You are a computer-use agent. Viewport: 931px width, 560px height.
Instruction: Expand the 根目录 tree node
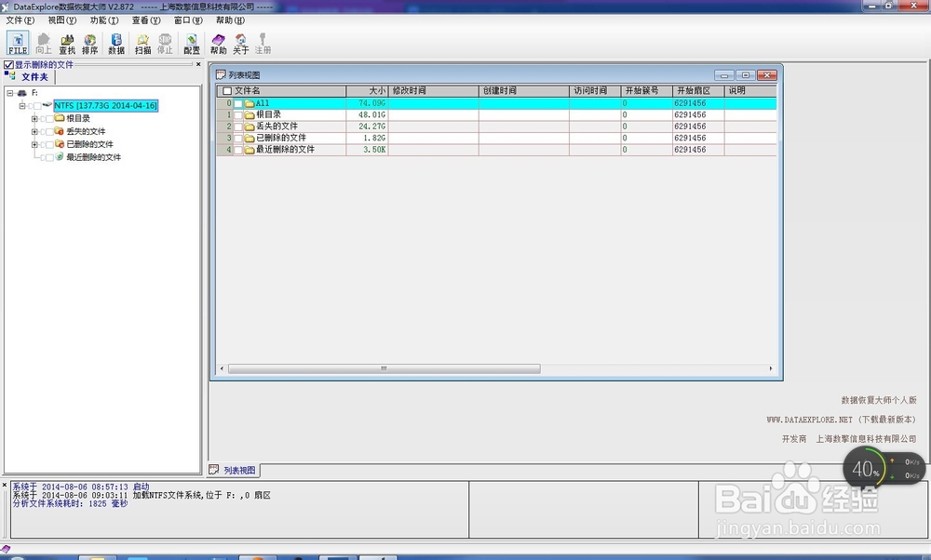[34, 119]
